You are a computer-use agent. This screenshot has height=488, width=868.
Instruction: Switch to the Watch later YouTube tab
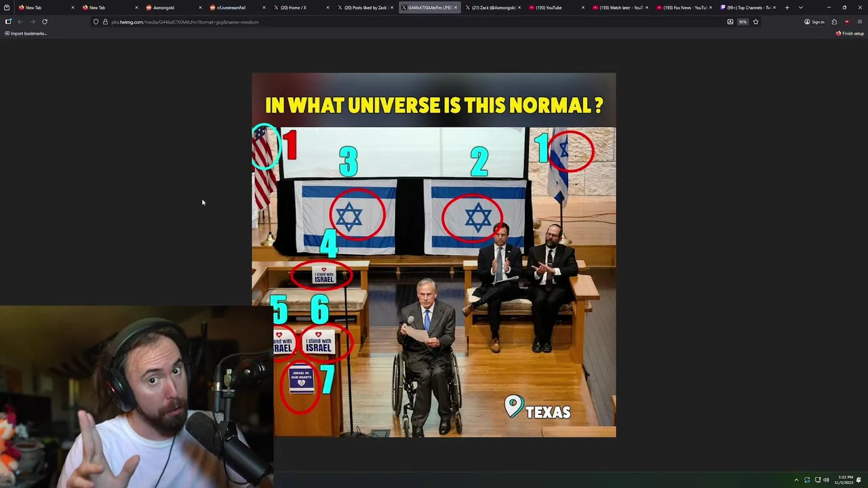click(618, 7)
